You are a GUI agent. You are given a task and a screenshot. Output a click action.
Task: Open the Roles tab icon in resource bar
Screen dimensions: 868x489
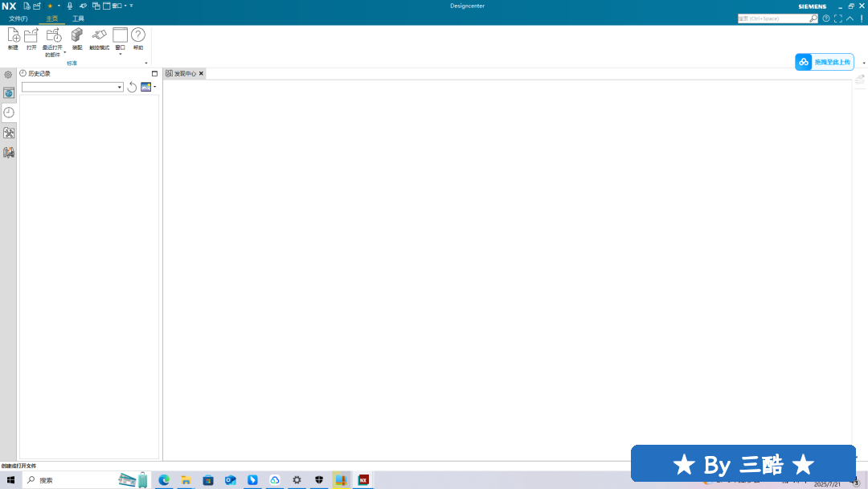9,133
